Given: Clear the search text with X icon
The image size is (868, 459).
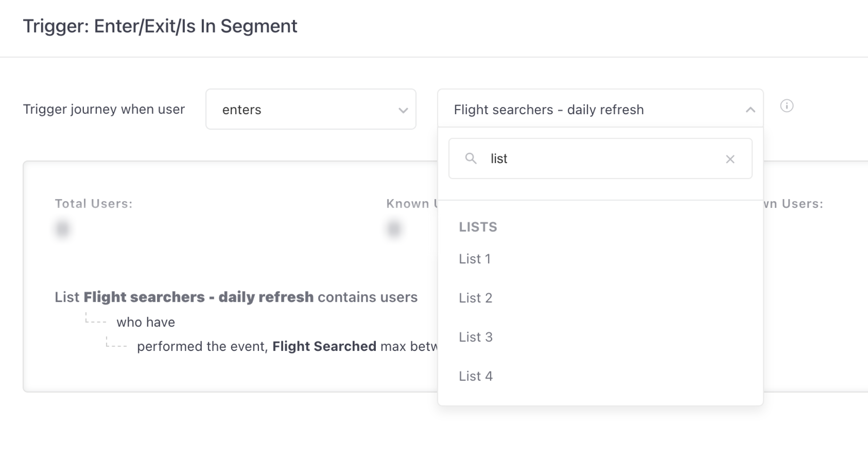Looking at the screenshot, I should point(730,159).
